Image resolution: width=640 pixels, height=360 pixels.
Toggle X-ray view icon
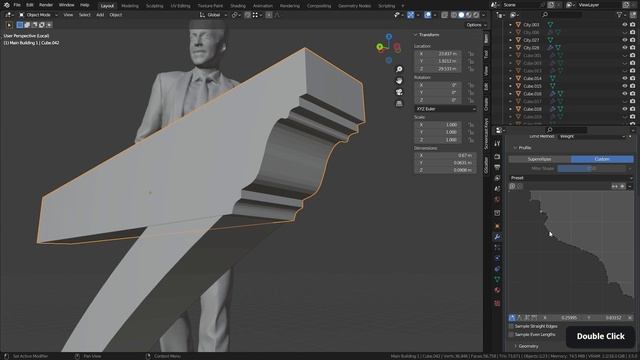point(444,15)
